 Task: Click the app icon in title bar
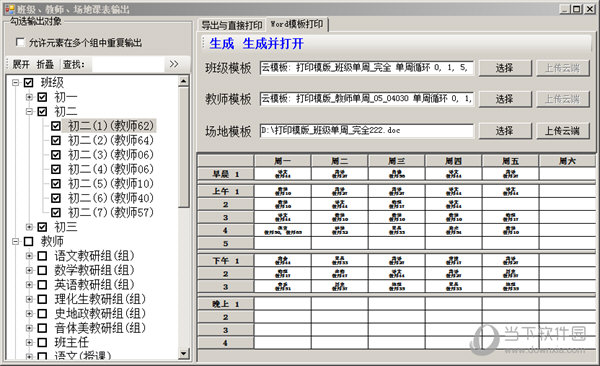click(x=9, y=9)
